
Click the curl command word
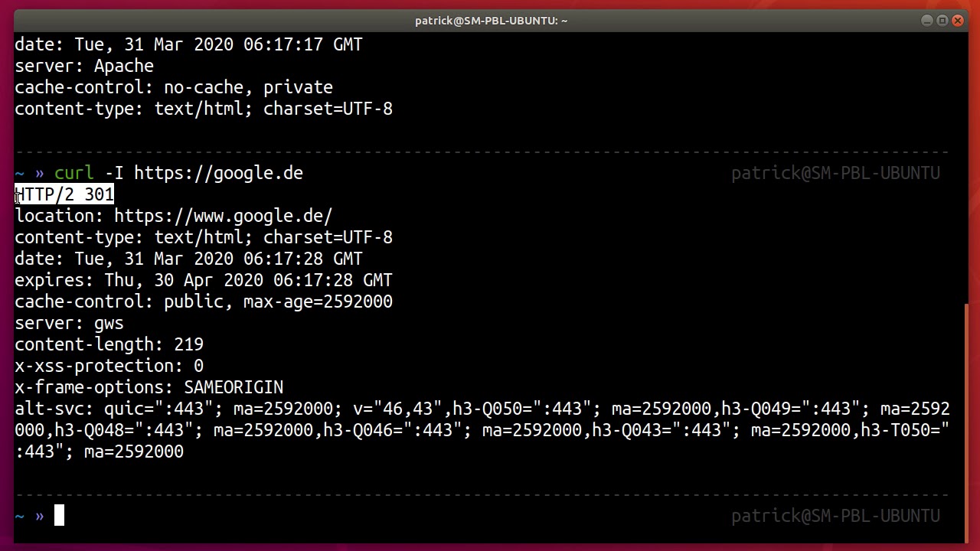tap(73, 173)
